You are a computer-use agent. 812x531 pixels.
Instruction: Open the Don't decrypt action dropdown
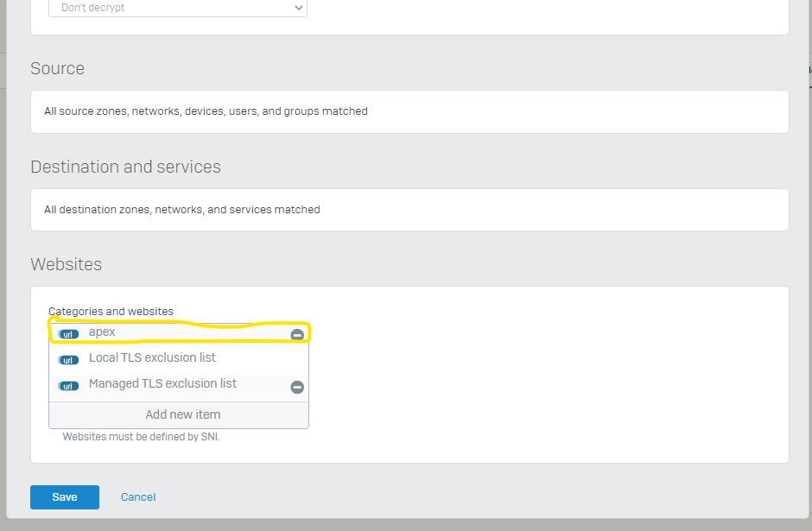[178, 8]
